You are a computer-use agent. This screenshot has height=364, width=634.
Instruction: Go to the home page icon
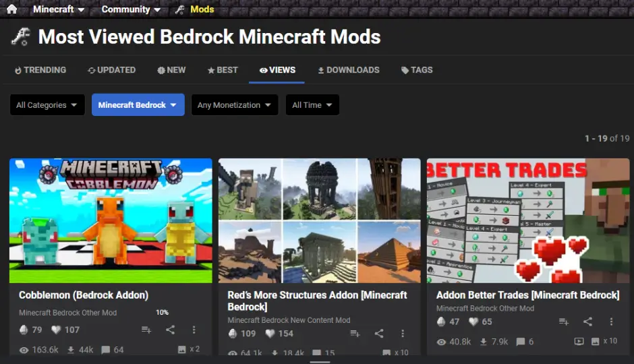pos(11,9)
